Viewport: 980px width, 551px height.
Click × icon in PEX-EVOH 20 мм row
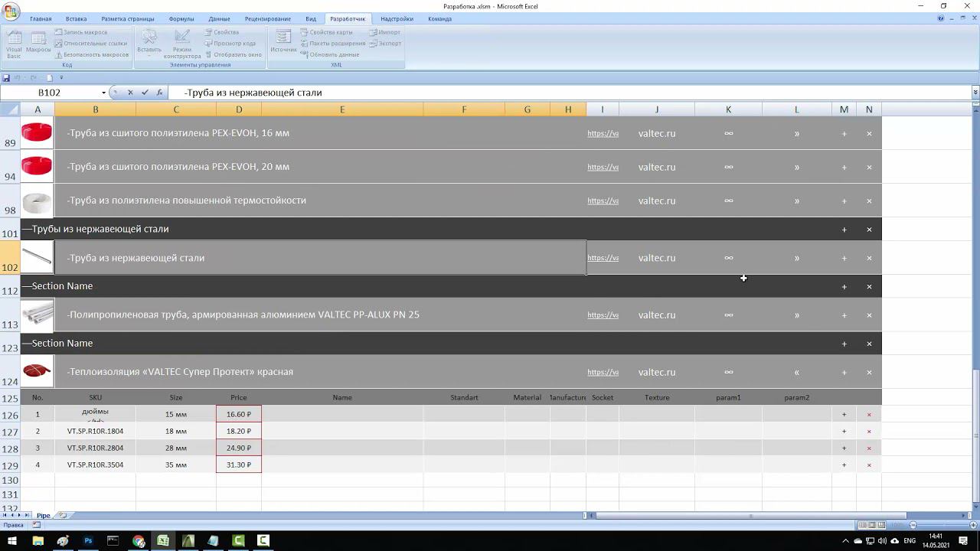click(x=869, y=168)
